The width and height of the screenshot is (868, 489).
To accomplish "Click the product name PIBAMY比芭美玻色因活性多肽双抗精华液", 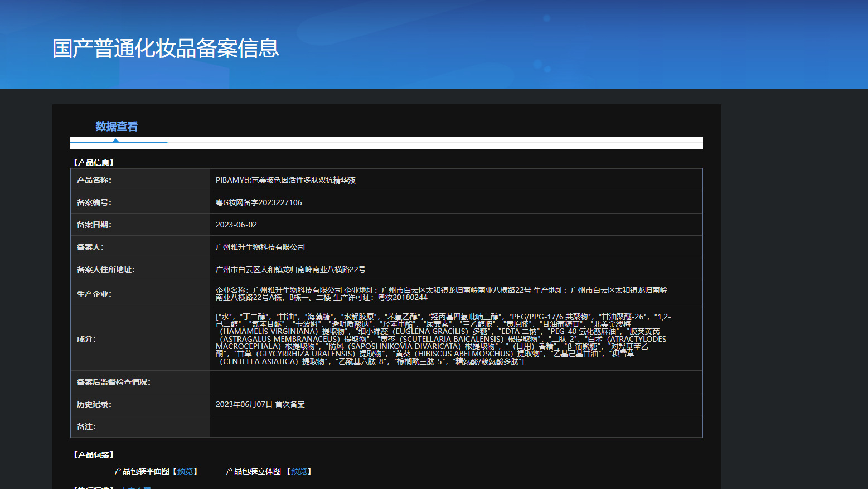I will (x=285, y=180).
